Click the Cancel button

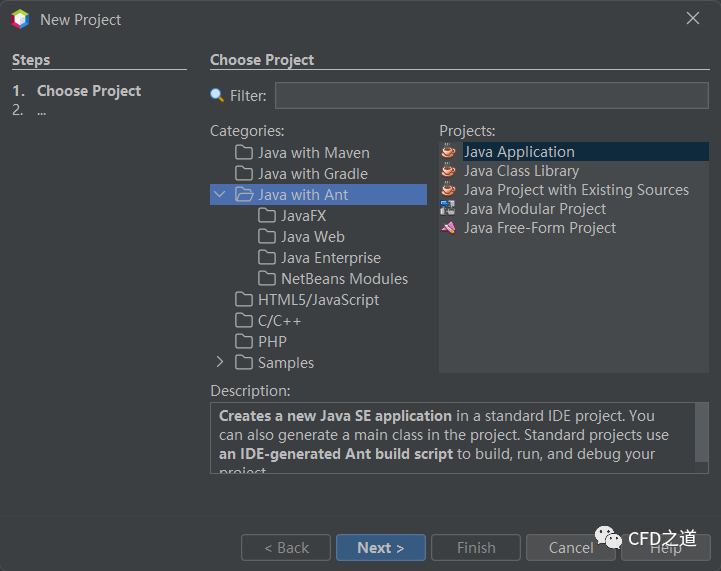click(x=571, y=548)
